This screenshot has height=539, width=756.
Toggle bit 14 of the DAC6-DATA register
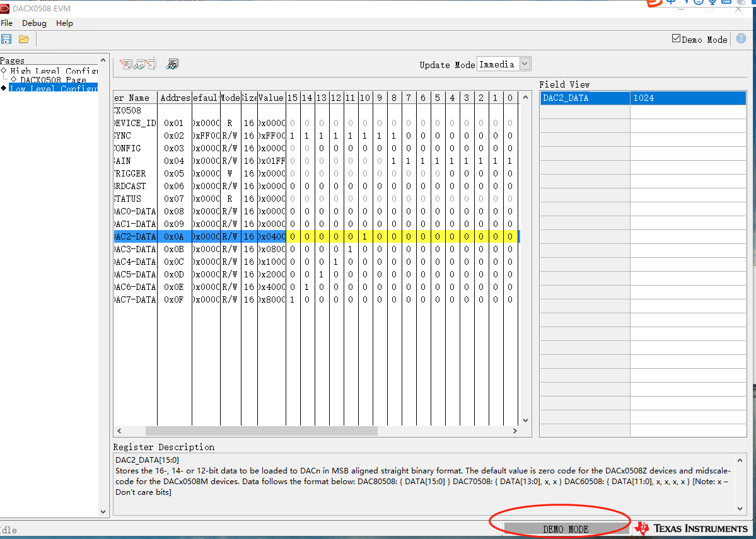tap(306, 287)
